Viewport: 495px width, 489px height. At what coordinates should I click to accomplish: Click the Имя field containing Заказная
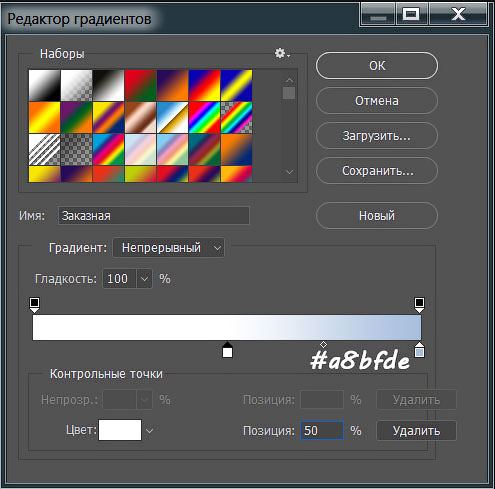point(153,216)
